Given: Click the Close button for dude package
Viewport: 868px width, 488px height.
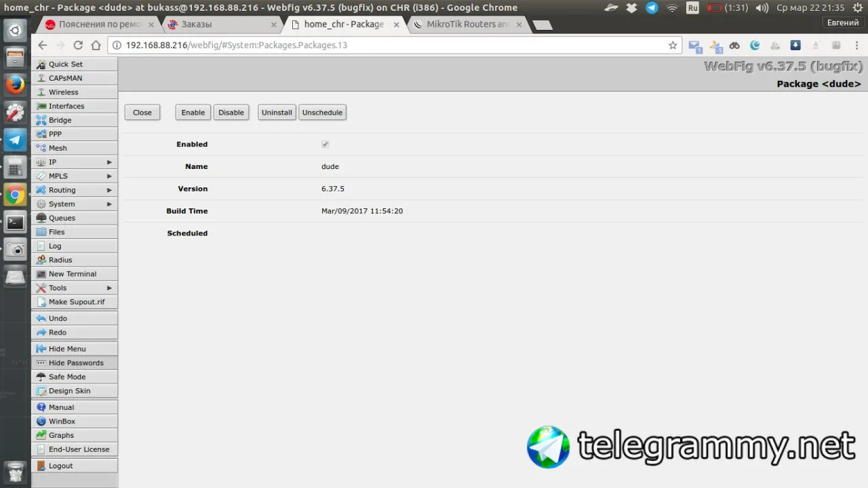Looking at the screenshot, I should (142, 113).
